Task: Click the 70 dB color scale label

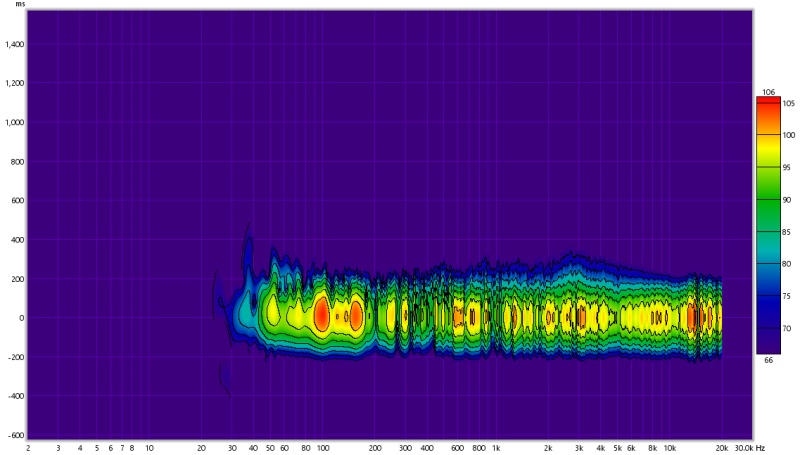Action: (789, 328)
